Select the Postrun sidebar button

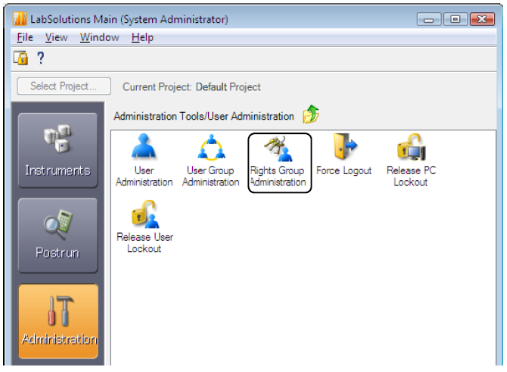(x=58, y=235)
